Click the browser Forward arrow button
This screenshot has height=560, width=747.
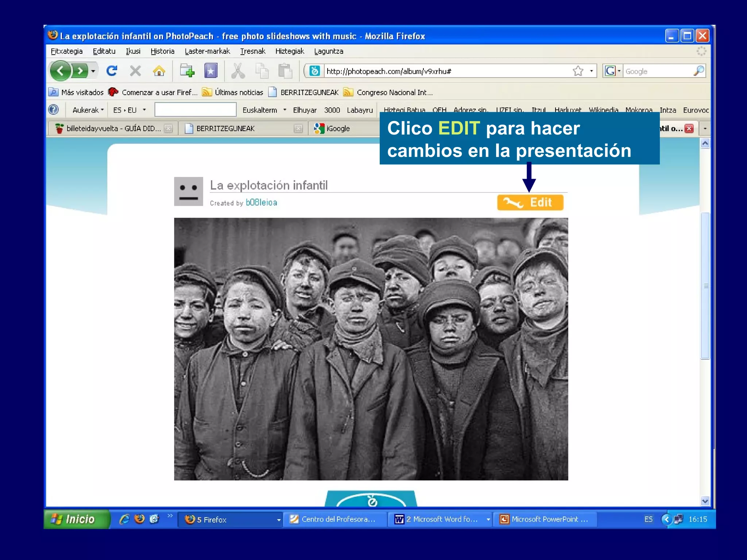tap(80, 71)
